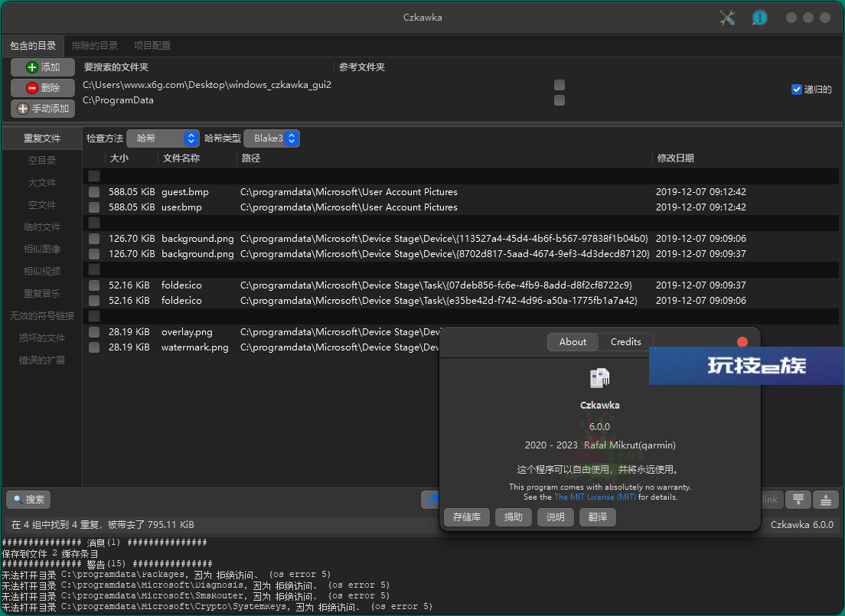Click the 翻译 translation button
This screenshot has height=616, width=845.
(x=598, y=517)
